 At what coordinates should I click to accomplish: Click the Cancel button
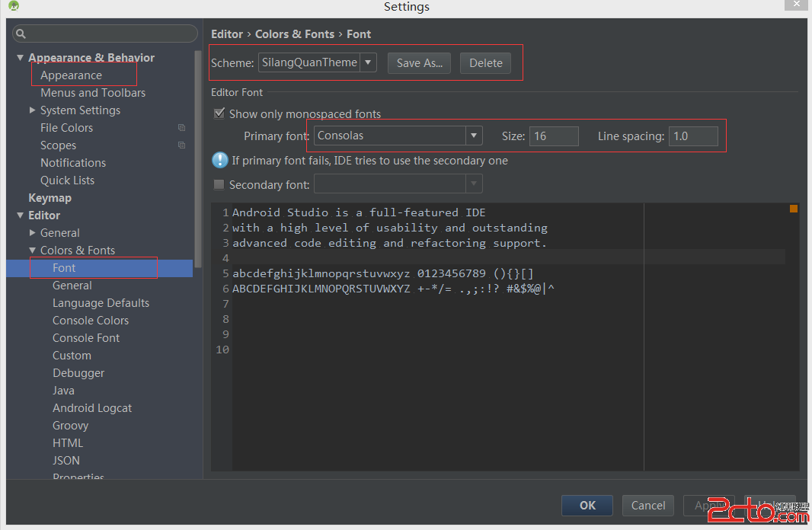click(x=647, y=505)
